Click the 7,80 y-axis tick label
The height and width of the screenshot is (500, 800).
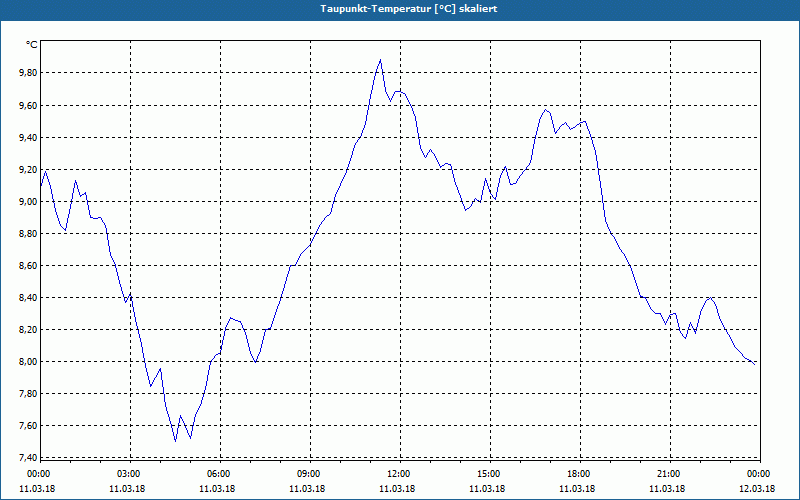pos(28,394)
